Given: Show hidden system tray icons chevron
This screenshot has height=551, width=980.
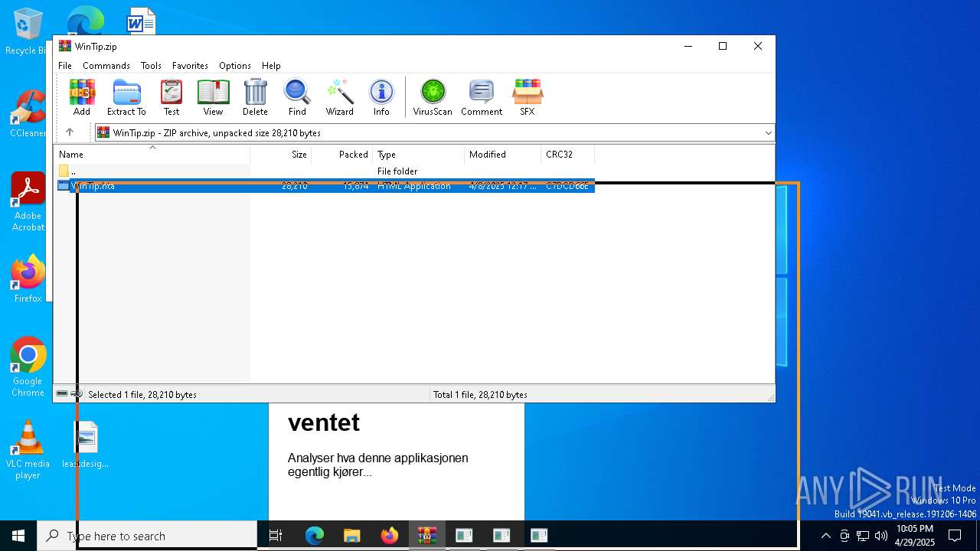Looking at the screenshot, I should point(825,536).
